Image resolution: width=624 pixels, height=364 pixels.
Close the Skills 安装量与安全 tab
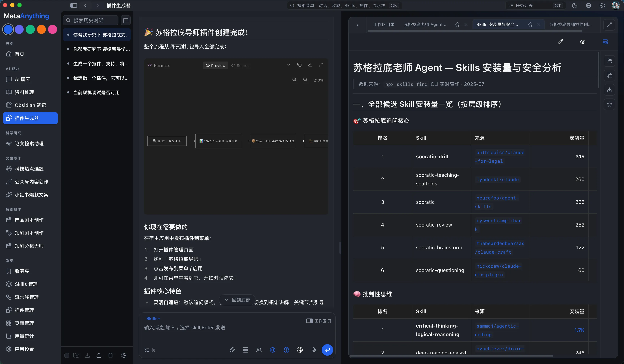539,25
